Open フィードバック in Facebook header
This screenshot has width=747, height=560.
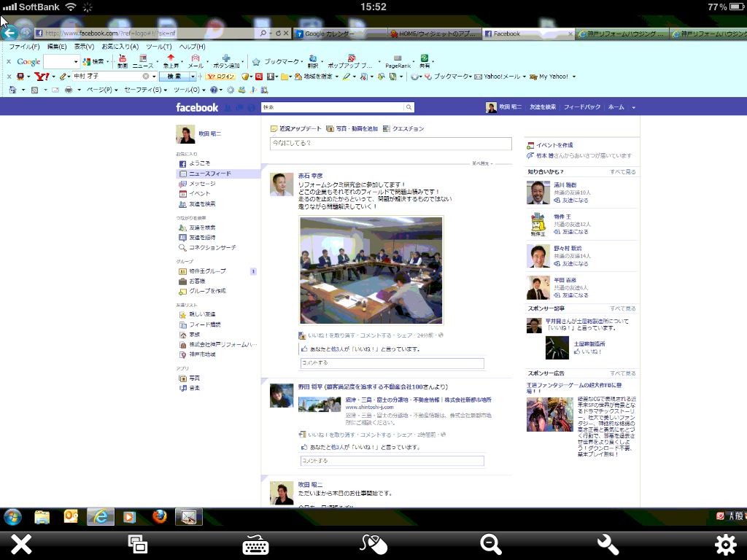(x=581, y=107)
